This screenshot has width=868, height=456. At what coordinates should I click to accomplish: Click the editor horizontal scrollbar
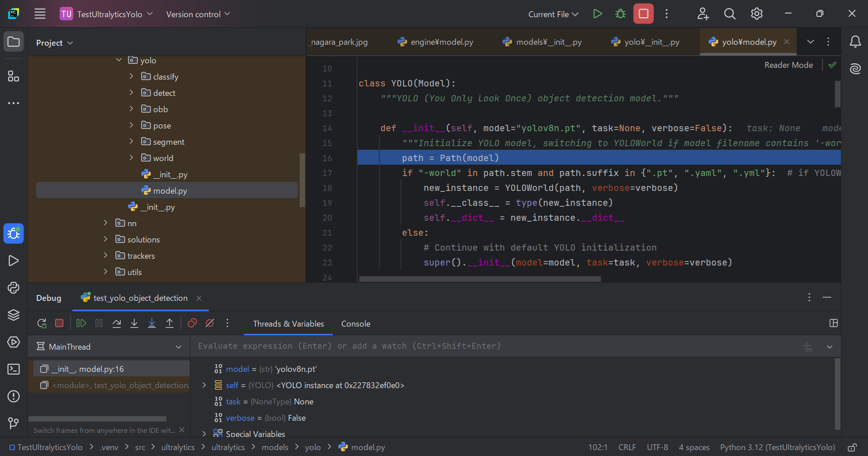pyautogui.click(x=480, y=279)
